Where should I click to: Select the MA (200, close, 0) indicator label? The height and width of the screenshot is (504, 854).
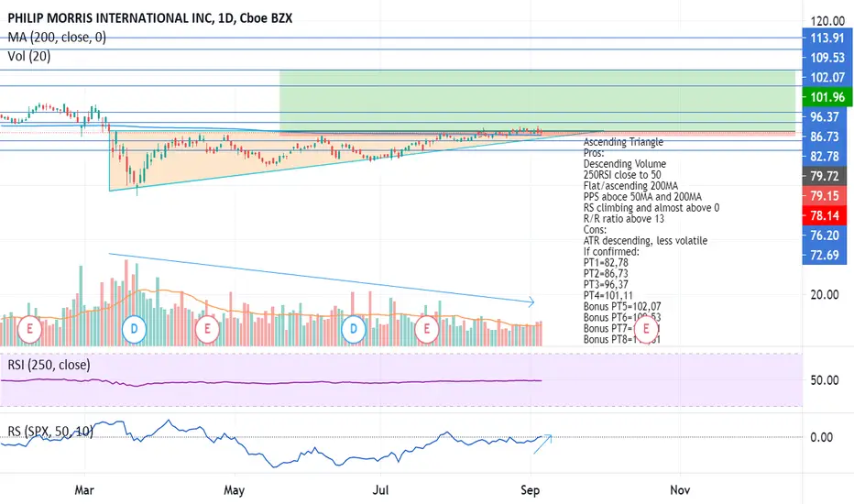57,38
